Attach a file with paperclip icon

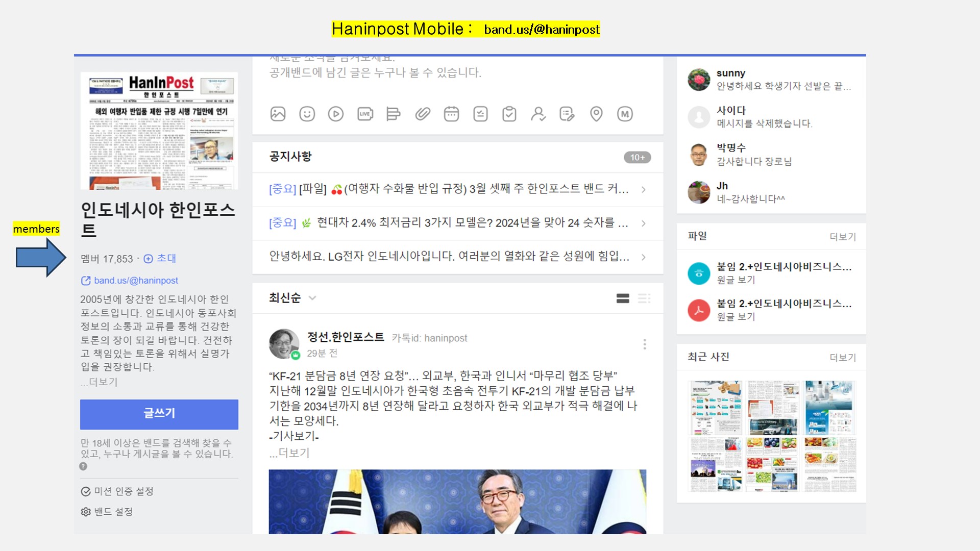(x=423, y=114)
